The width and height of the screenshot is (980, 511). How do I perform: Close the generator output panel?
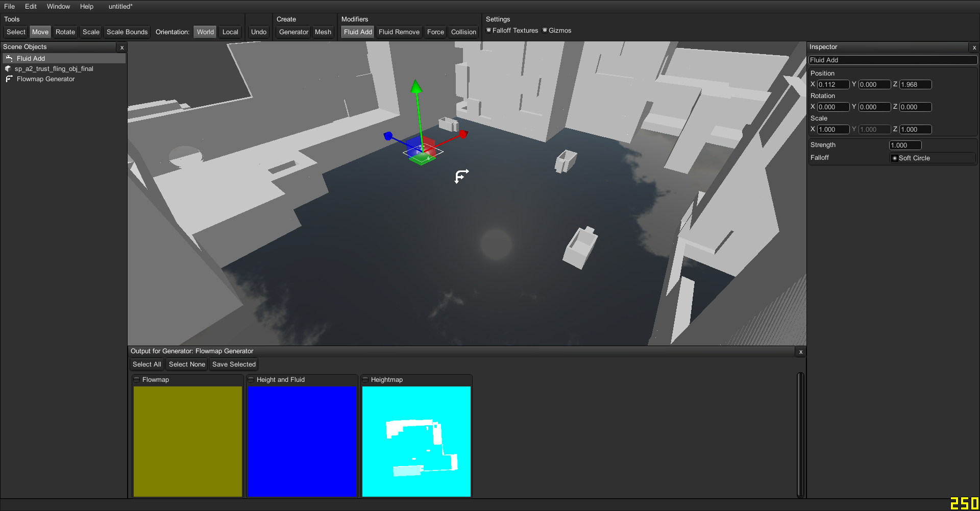tap(801, 352)
